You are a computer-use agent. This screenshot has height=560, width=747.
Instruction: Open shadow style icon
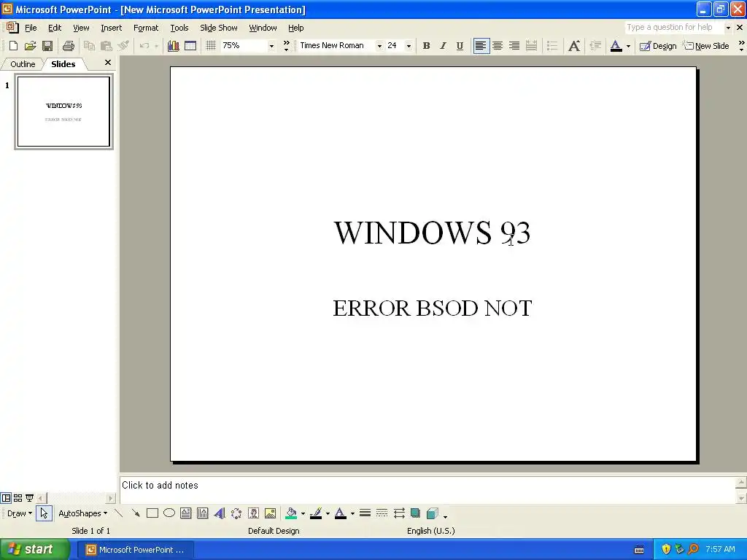tap(415, 513)
